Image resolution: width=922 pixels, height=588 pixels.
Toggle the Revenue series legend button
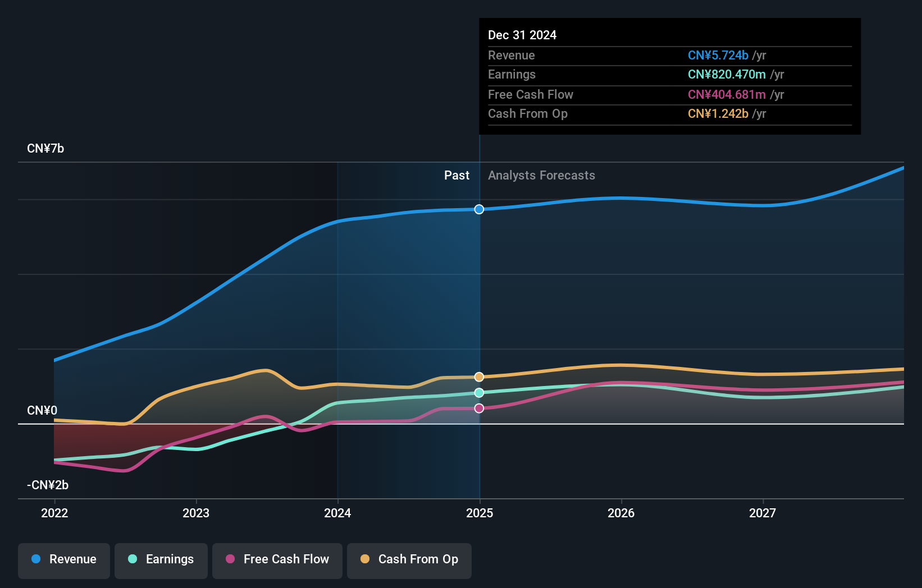point(64,561)
